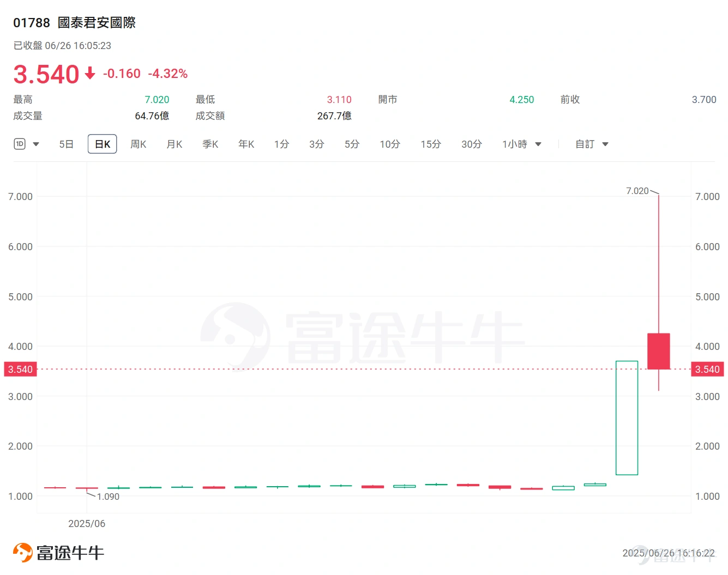Open the 1D period dropdown

pyautogui.click(x=36, y=144)
